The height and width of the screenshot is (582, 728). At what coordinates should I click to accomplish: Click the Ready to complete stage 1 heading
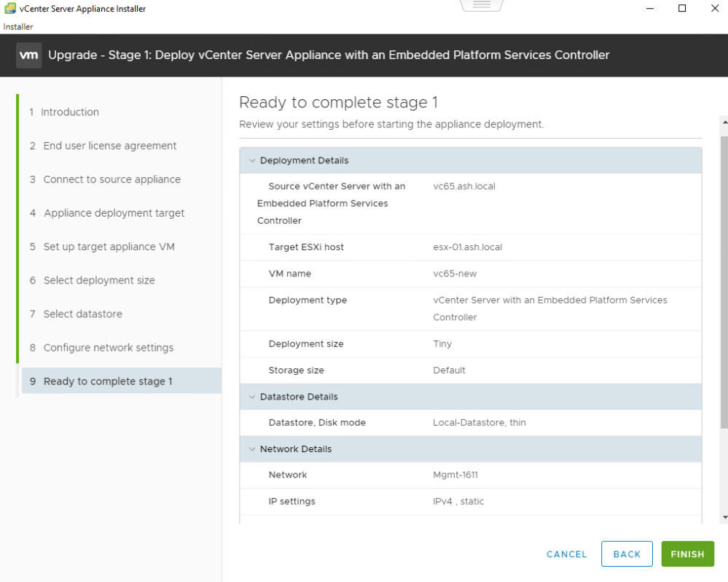[x=338, y=102]
